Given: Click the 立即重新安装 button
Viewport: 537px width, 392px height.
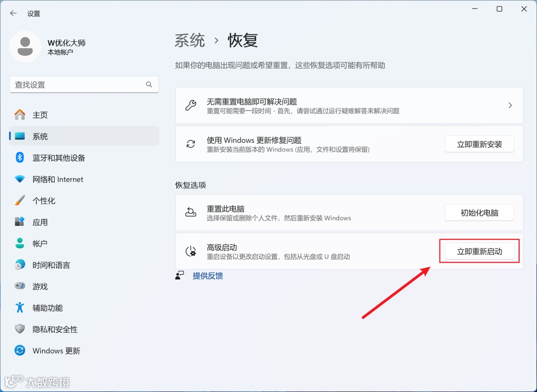Looking at the screenshot, I should pos(479,144).
